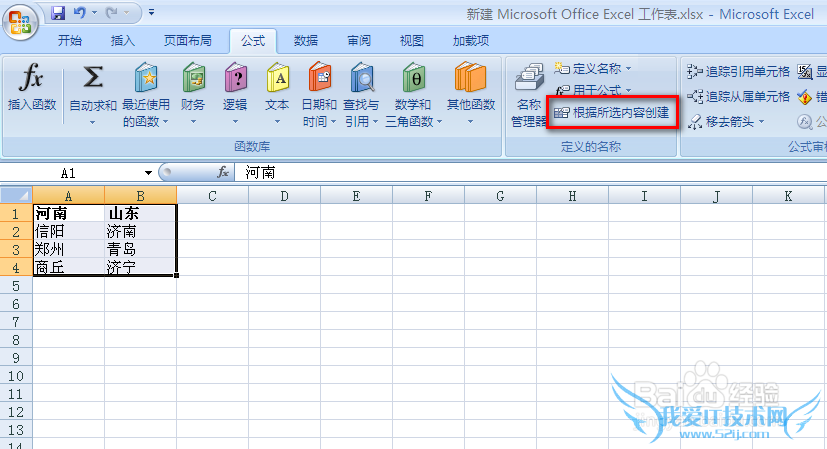Click the 插入函数 fx icon

(x=32, y=77)
